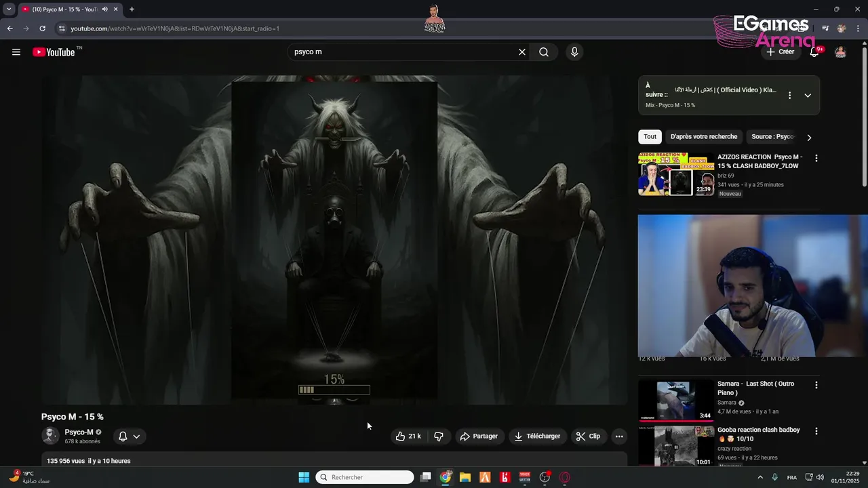Open the tab search dropdown arrow
This screenshot has height=488, width=868.
(9, 9)
